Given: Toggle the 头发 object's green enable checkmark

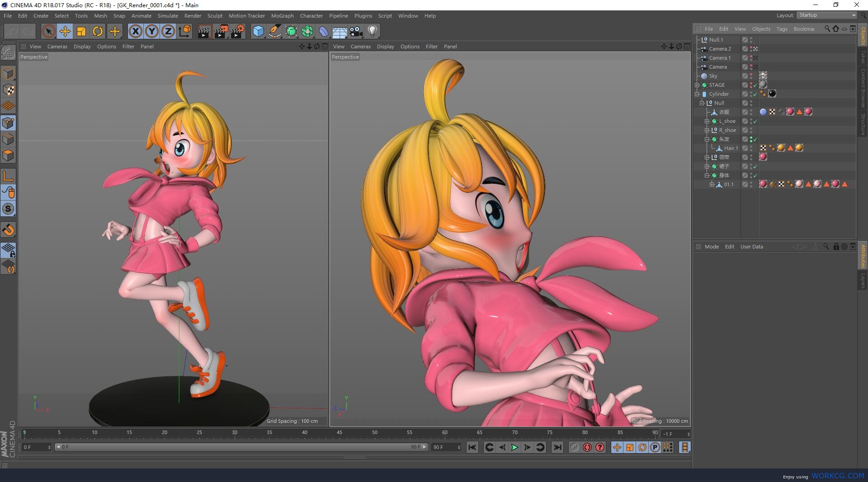Looking at the screenshot, I should pos(755,139).
